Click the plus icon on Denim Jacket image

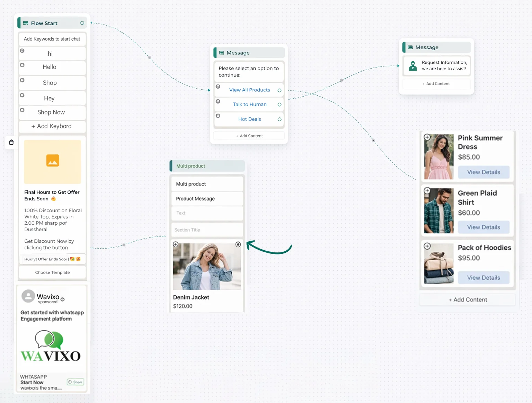point(176,244)
